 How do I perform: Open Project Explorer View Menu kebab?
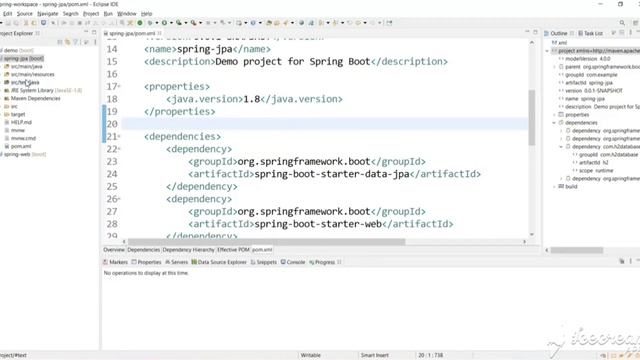95,42
